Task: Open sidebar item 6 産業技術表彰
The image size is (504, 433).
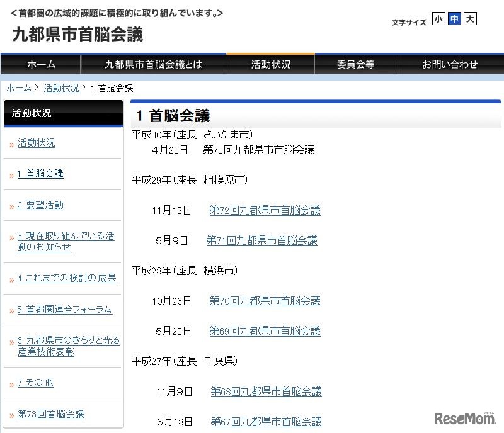Action: click(68, 346)
